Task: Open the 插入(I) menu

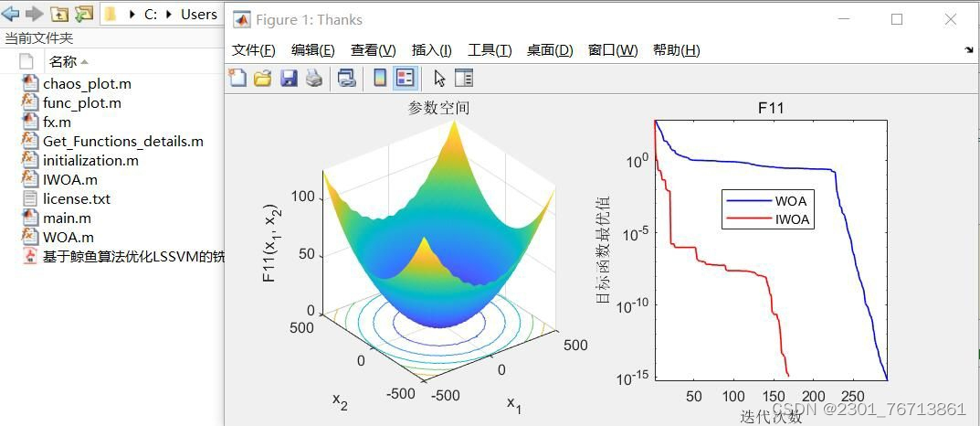Action: pyautogui.click(x=431, y=50)
